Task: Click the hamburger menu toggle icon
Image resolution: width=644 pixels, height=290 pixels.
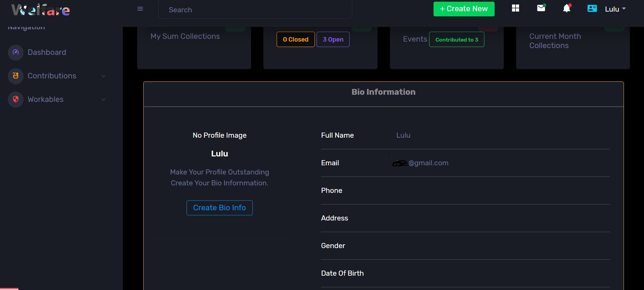Action: [140, 9]
